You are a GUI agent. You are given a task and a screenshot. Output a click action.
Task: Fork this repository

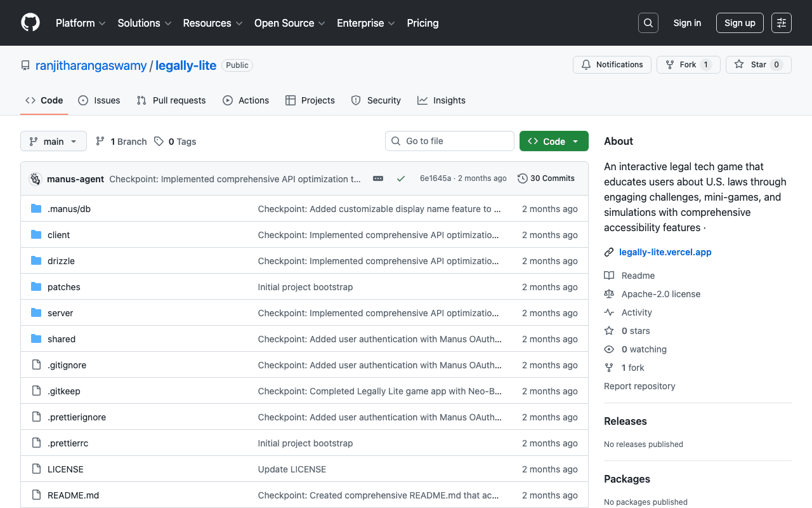[688, 65]
